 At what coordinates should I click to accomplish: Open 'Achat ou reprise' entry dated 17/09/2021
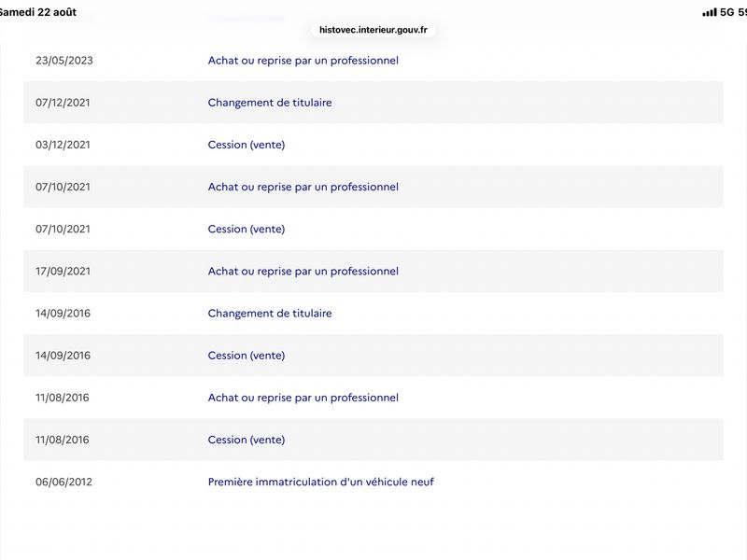coord(303,271)
